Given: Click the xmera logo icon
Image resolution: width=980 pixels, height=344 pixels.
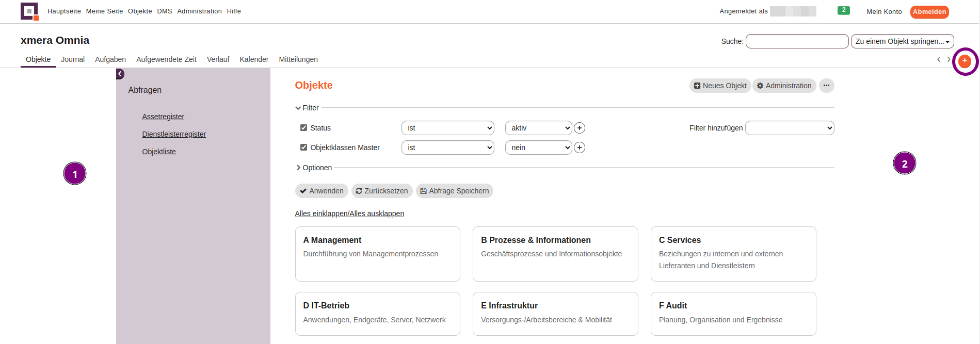Looking at the screenshot, I should pos(29,11).
